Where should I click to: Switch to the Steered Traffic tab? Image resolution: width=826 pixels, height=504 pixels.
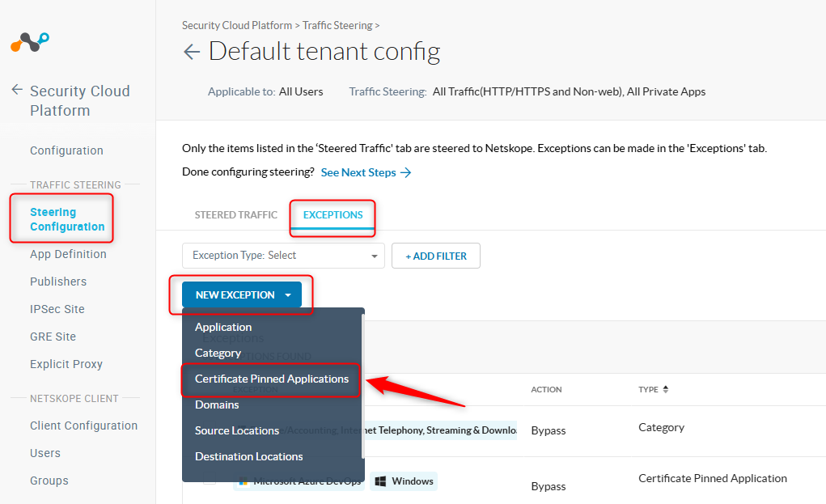pyautogui.click(x=235, y=215)
